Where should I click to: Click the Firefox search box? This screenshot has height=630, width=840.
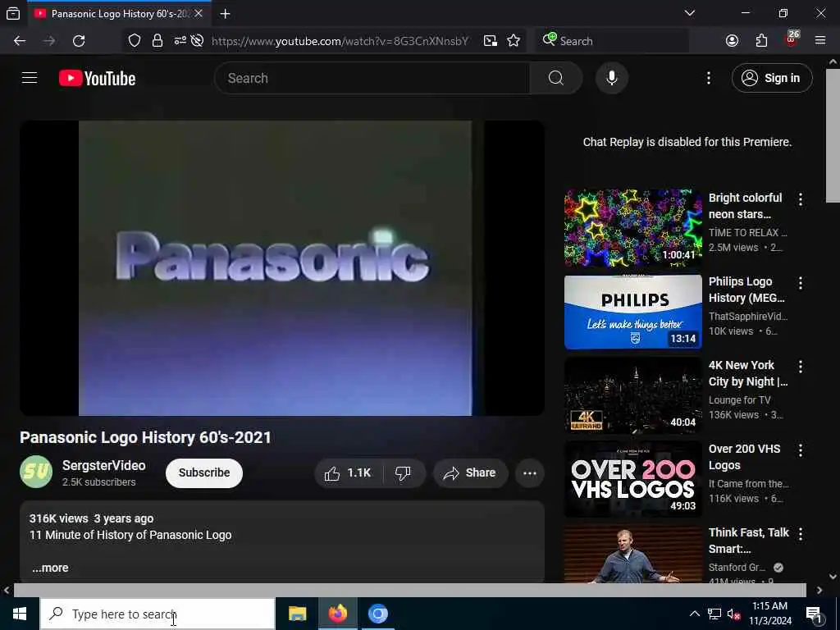click(612, 41)
